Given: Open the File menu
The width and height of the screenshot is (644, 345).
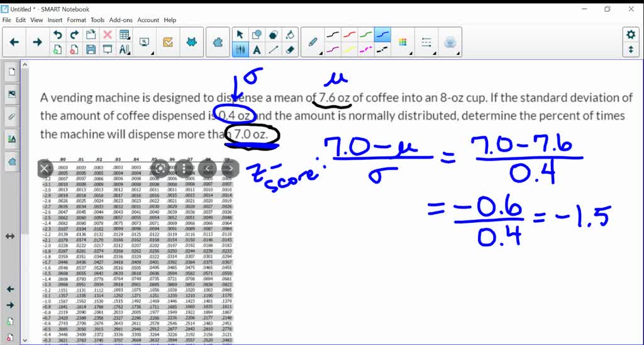Looking at the screenshot, I should (6, 20).
